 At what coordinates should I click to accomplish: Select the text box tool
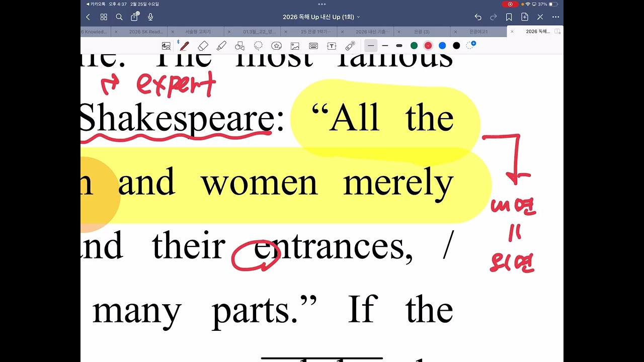332,46
